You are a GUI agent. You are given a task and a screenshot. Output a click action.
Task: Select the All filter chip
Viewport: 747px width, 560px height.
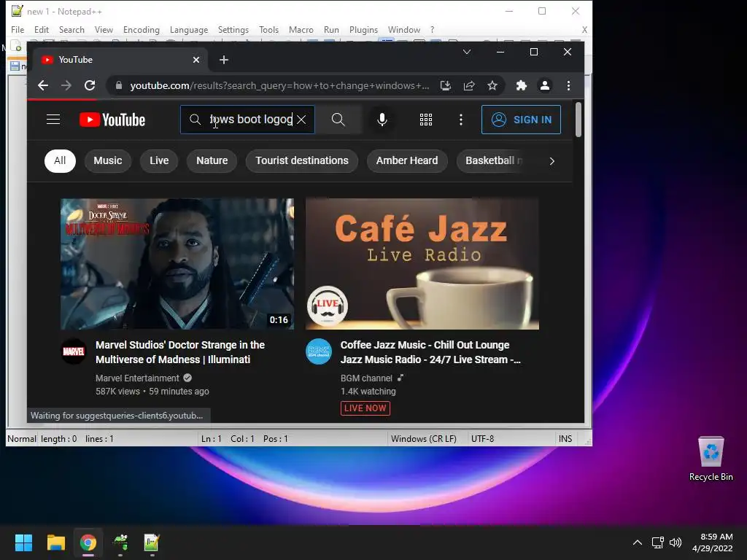coord(60,160)
